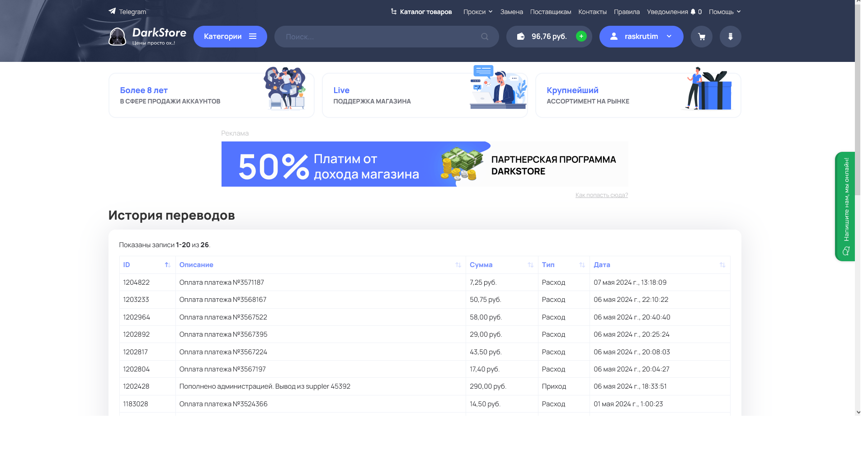Click the 96,76 руб. balance amount
868x470 pixels.
pos(549,37)
